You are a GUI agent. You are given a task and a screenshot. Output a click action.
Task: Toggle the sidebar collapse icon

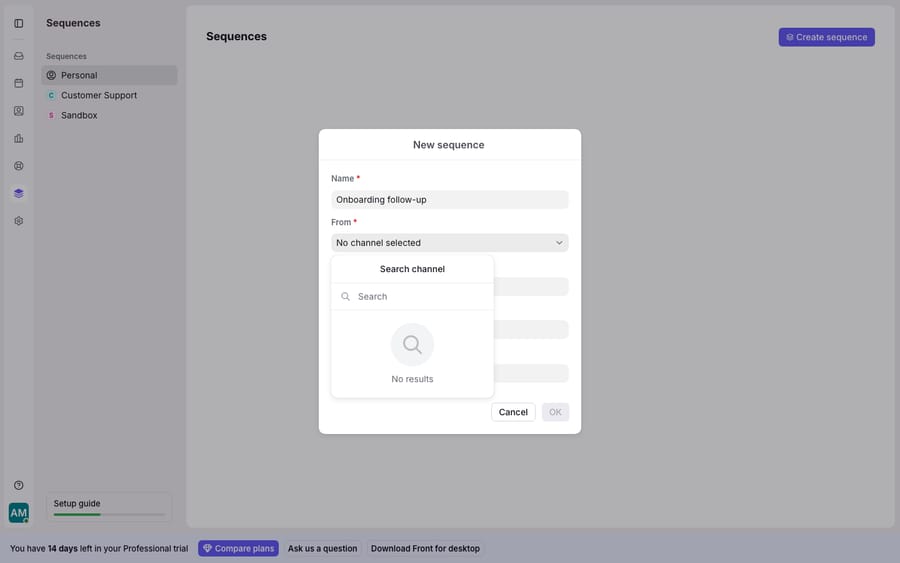point(19,24)
